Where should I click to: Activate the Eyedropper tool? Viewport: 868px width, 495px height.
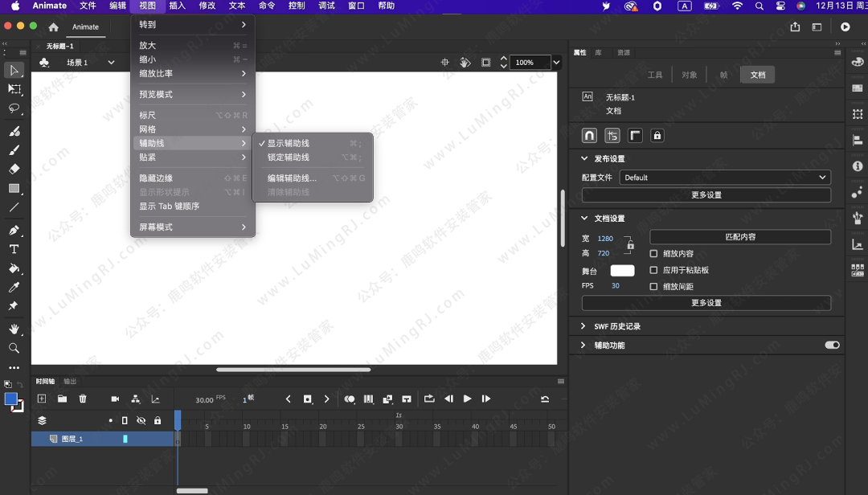pos(14,288)
